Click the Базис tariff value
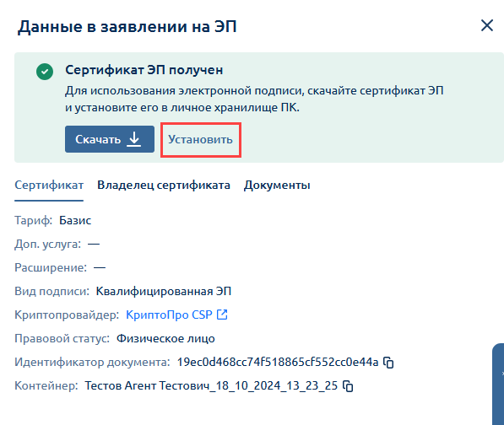Screen dimensions: 504x425 (75, 221)
